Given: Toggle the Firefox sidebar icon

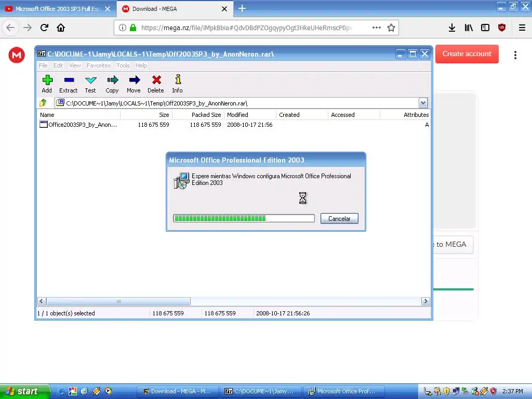Looking at the screenshot, I should [485, 28].
